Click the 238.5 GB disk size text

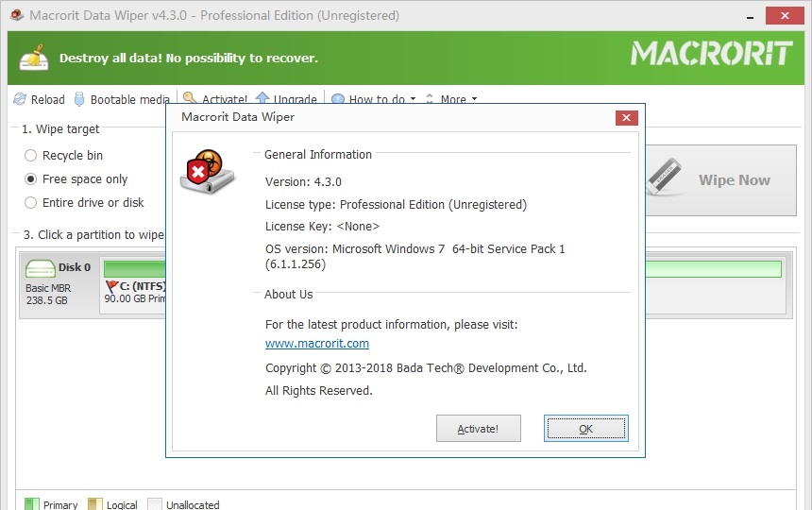point(46,300)
